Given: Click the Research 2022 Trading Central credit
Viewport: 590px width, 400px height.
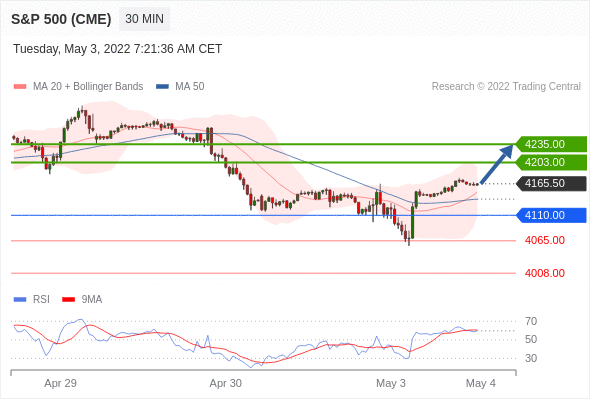Looking at the screenshot, I should coord(506,87).
